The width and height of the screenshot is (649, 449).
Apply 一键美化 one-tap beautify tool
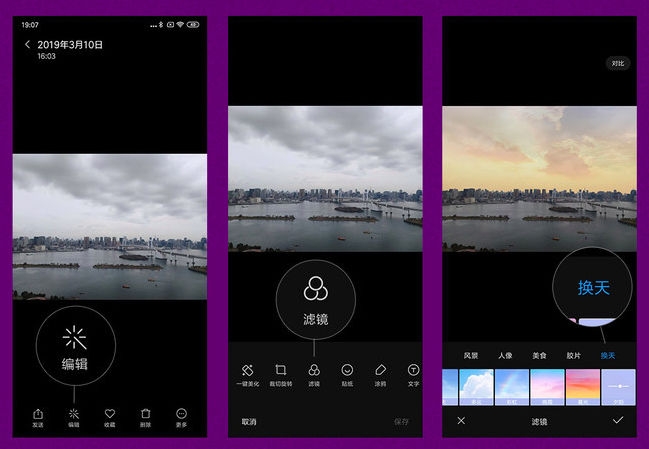tap(248, 375)
